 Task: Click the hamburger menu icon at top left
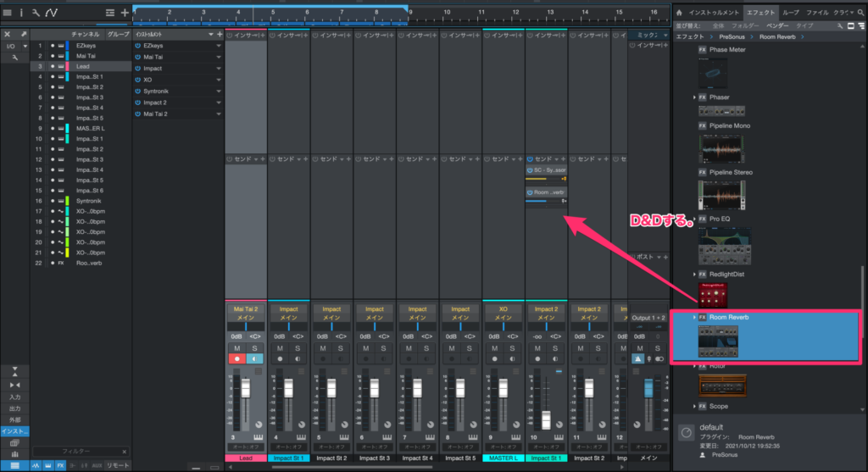(x=8, y=13)
